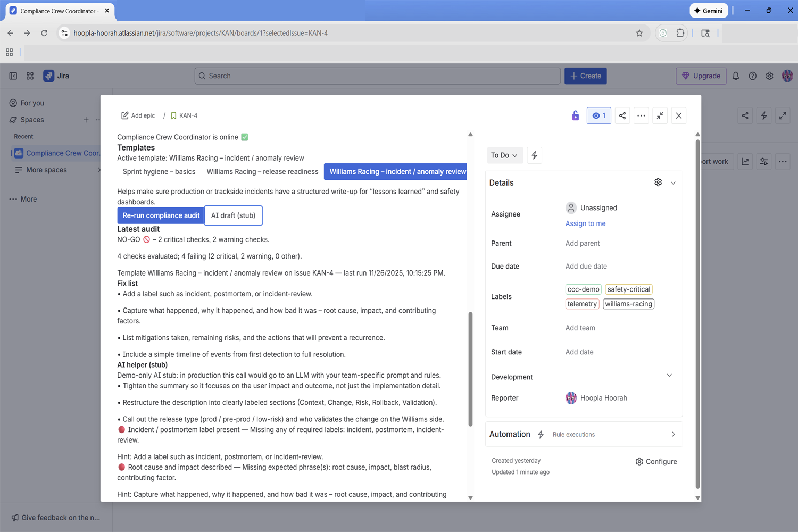Viewport: 798px width, 532px height.
Task: Click the lightning automation button beside To Do
Action: (535, 155)
